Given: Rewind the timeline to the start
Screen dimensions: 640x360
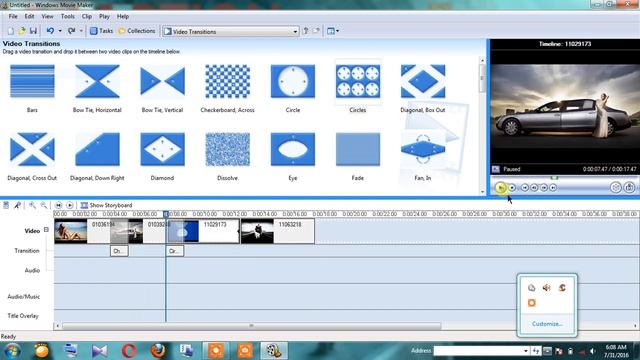Looking at the screenshot, I should pos(58,205).
